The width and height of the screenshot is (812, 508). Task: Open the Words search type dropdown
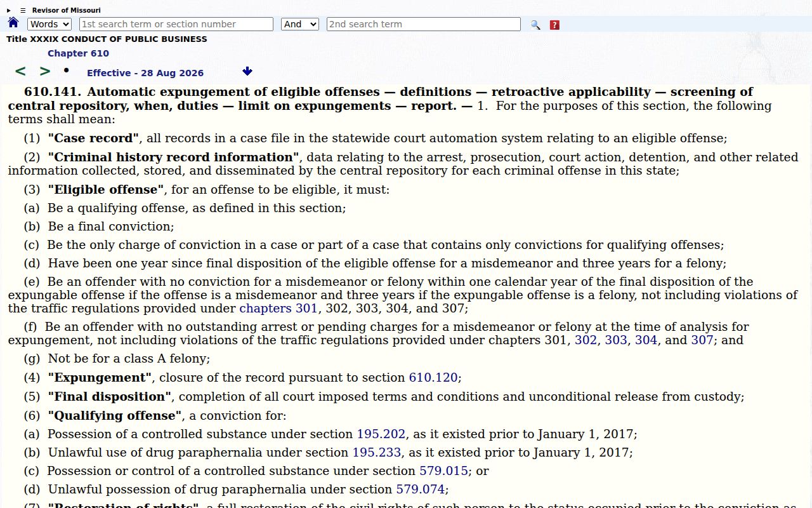(x=49, y=24)
